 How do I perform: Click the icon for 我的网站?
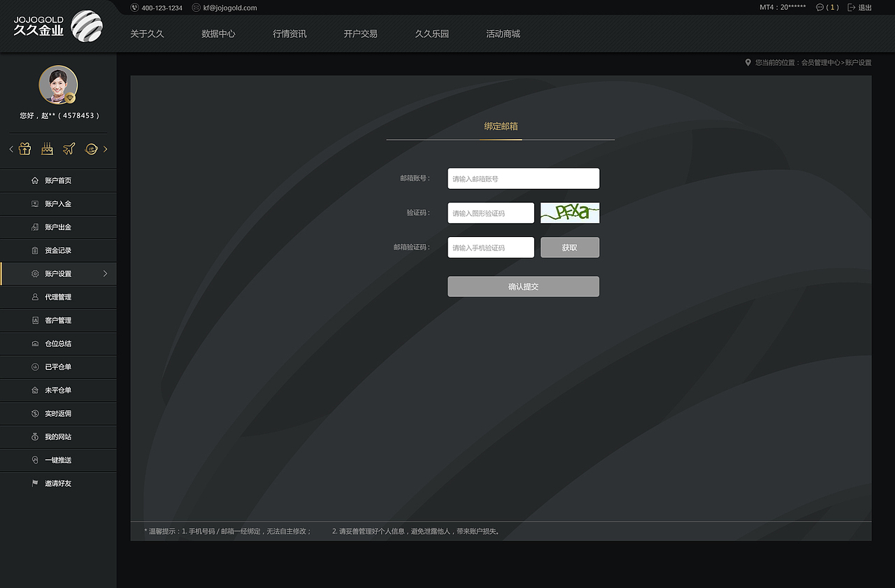point(35,437)
